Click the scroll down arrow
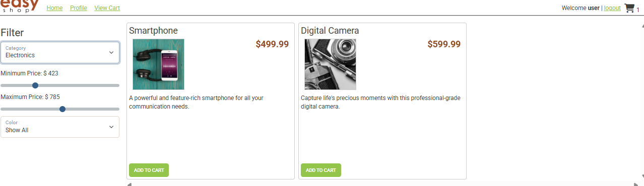The width and height of the screenshot is (644, 186). coord(641,176)
